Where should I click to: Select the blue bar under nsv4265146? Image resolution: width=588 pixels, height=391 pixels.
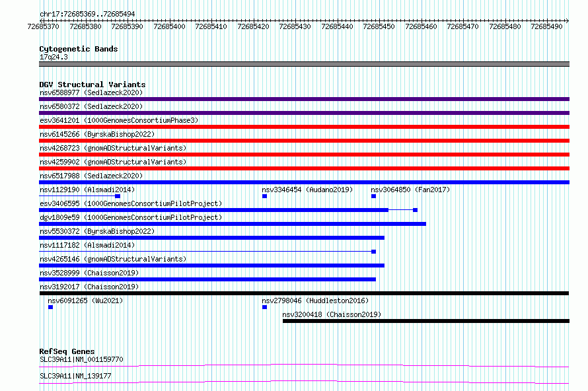pos(212,266)
